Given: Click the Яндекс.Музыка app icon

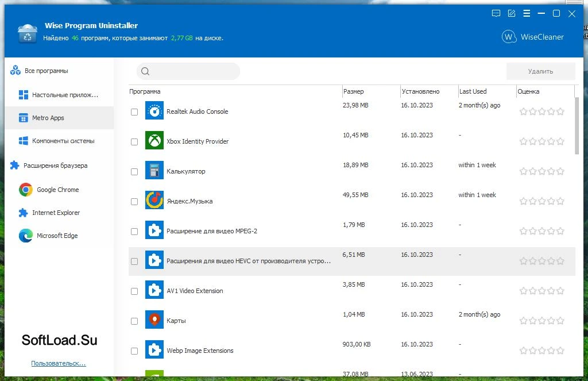Looking at the screenshot, I should point(154,201).
